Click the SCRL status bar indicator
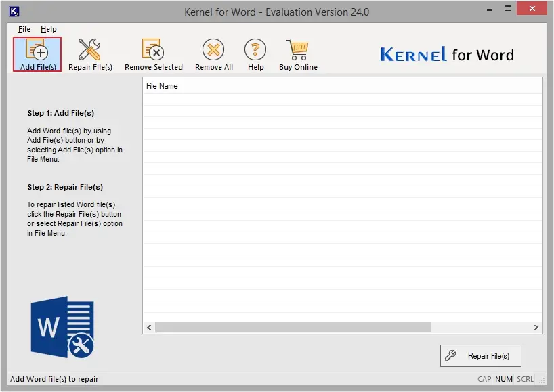The image size is (554, 392). click(525, 379)
